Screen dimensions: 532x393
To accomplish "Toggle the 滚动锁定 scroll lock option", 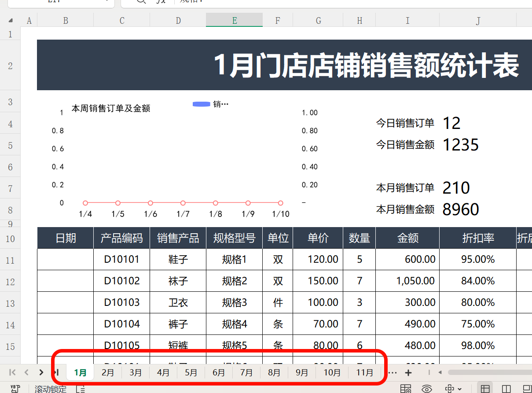I will (x=51, y=389).
